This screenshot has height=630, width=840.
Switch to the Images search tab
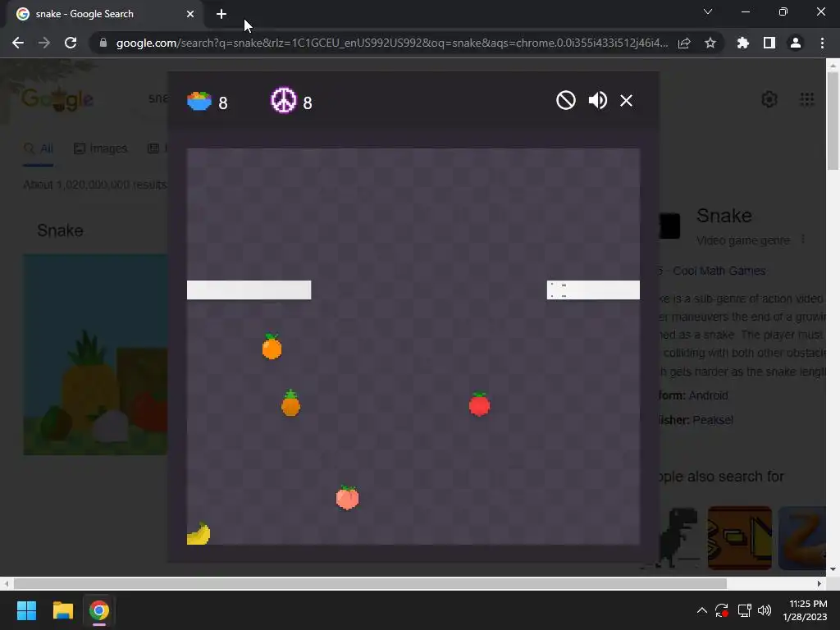point(100,148)
